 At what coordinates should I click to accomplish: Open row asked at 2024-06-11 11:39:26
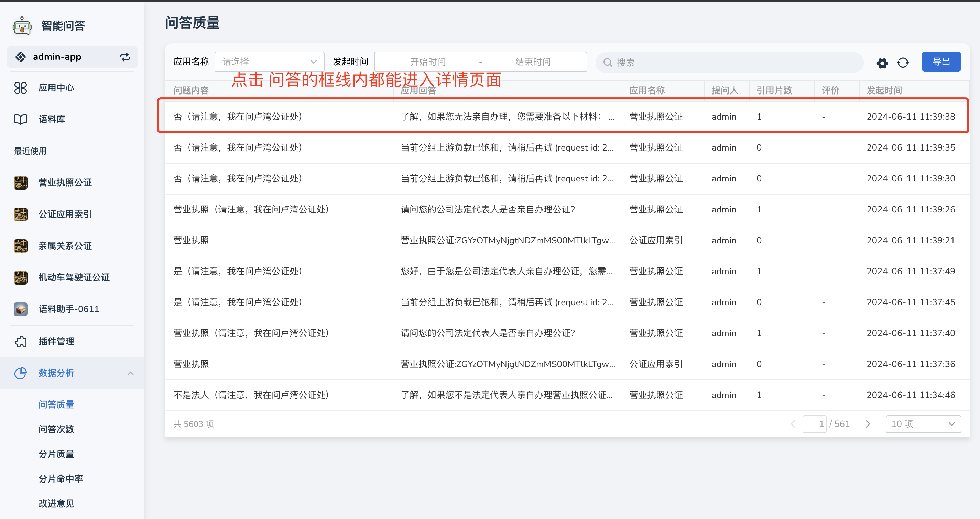point(567,210)
